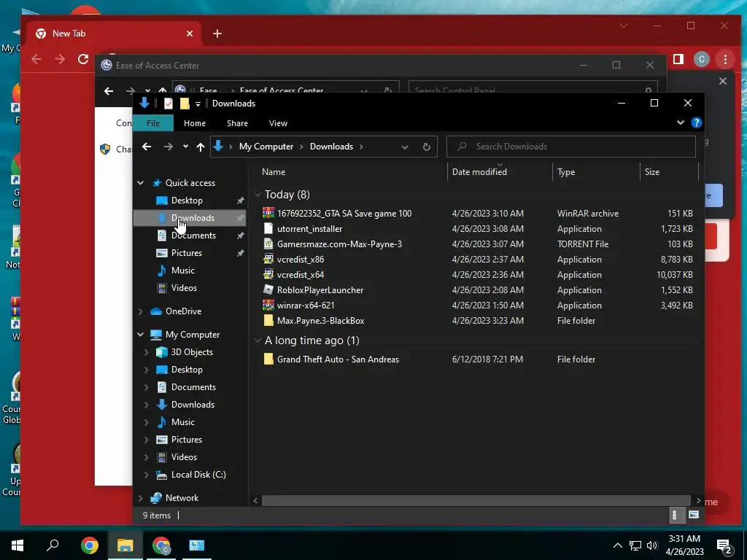Reload the Chrome New Tab page
The height and width of the screenshot is (560, 747).
tap(83, 59)
